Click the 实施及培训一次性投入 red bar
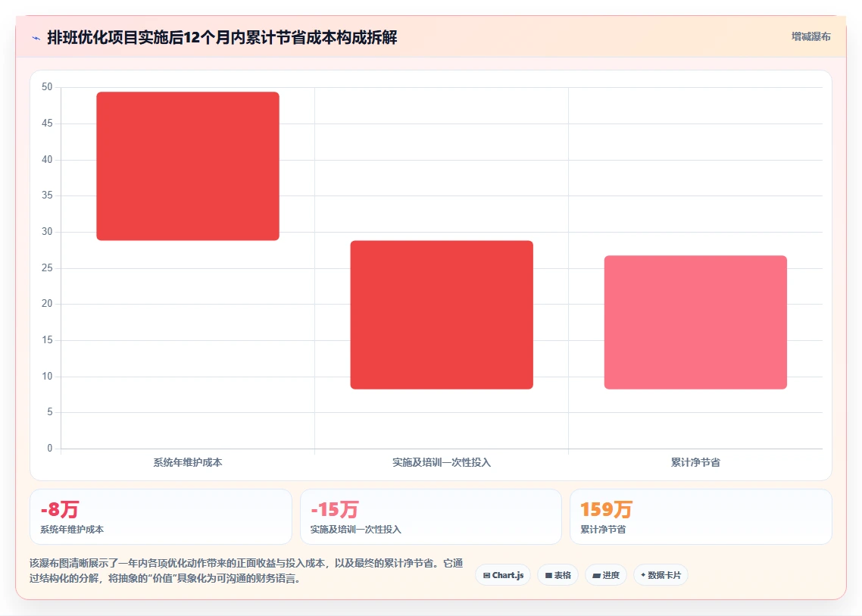 click(442, 314)
